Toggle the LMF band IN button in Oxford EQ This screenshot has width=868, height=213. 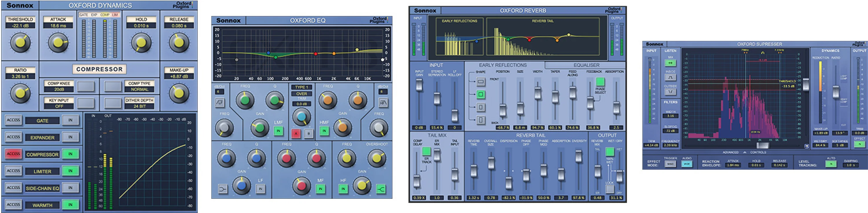278,131
